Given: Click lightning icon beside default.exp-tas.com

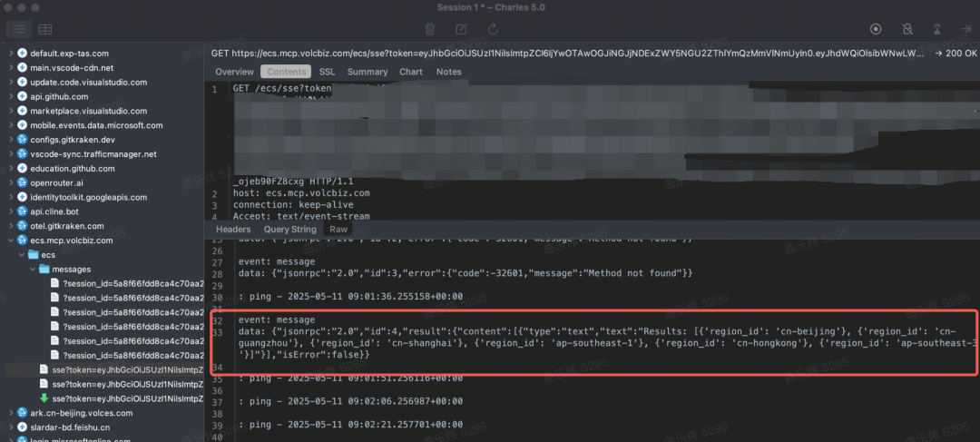Looking at the screenshot, I should [x=23, y=54].
